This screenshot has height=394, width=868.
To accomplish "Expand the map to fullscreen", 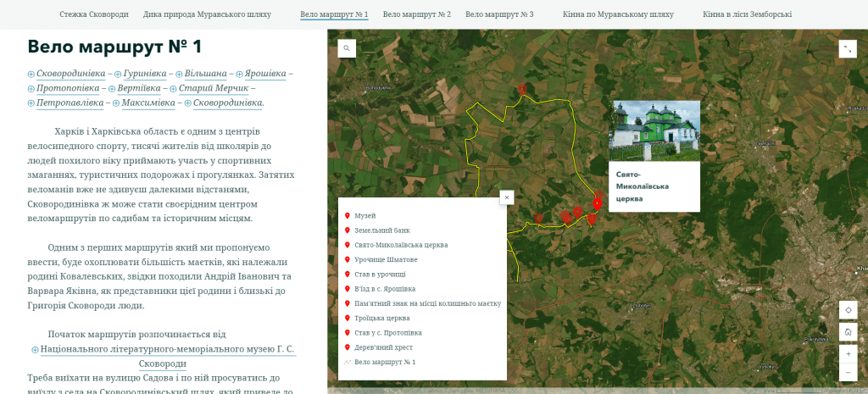I will coord(848,48).
